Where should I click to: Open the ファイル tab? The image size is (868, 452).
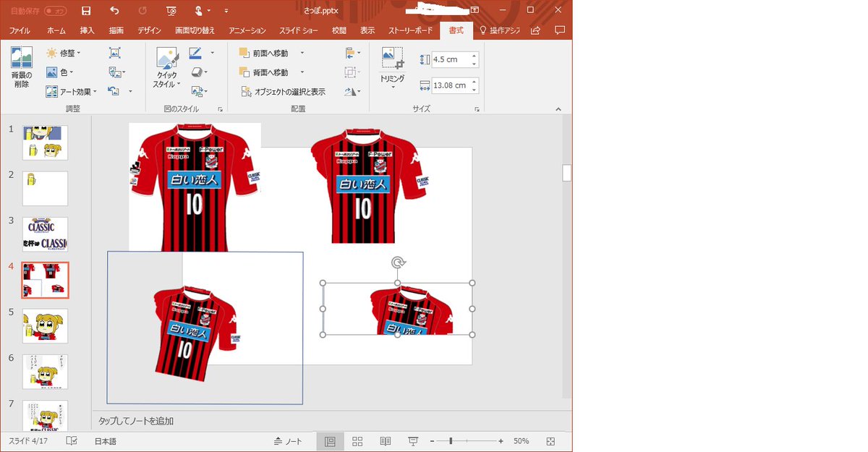[x=20, y=30]
